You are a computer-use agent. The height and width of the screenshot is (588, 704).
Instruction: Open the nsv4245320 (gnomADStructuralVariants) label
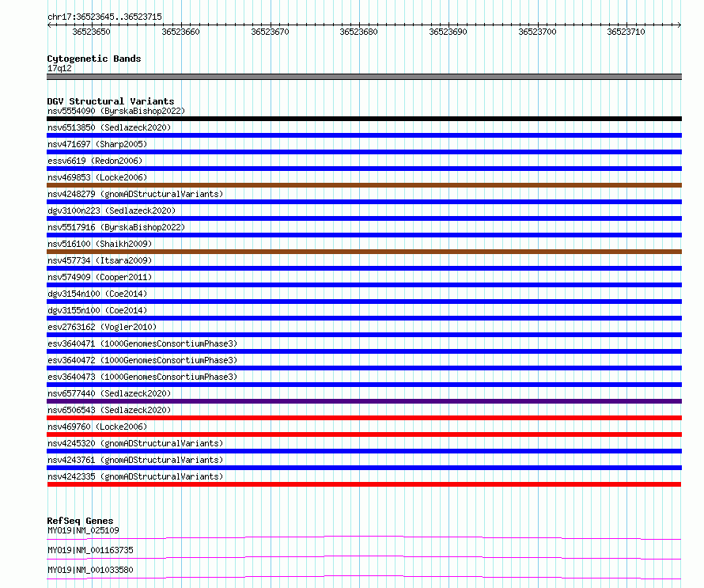(135, 443)
